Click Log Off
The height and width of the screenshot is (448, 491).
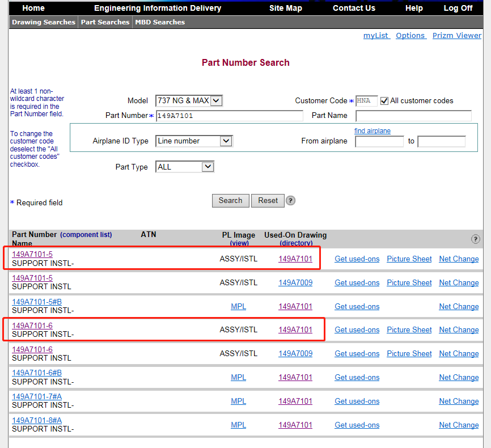click(458, 8)
